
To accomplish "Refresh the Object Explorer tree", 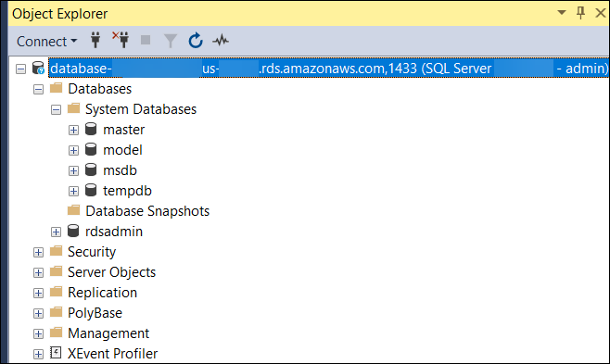I will click(x=196, y=41).
